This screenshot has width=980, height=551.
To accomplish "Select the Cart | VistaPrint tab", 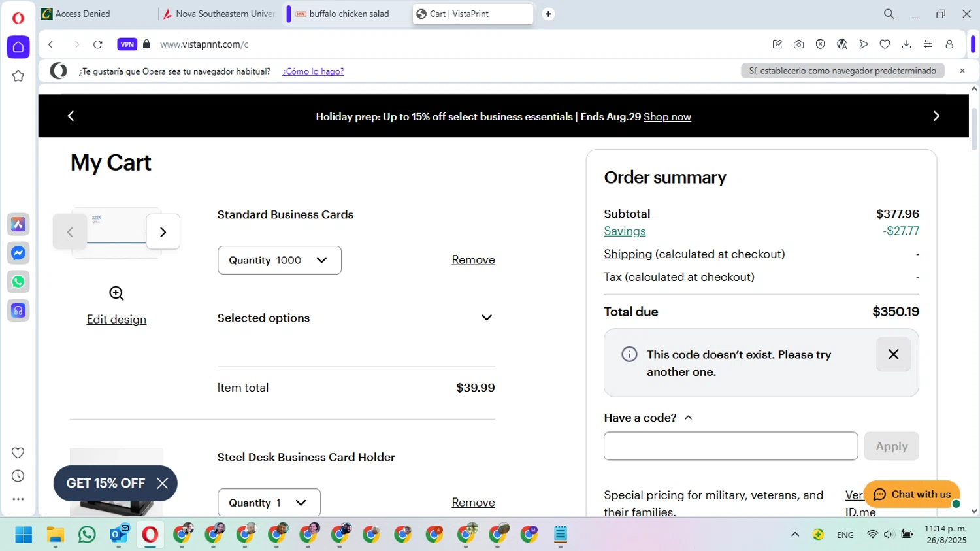I will (473, 14).
